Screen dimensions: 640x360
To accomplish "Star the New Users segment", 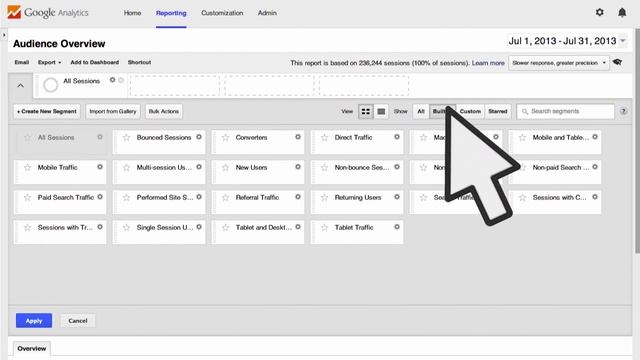I will [225, 167].
